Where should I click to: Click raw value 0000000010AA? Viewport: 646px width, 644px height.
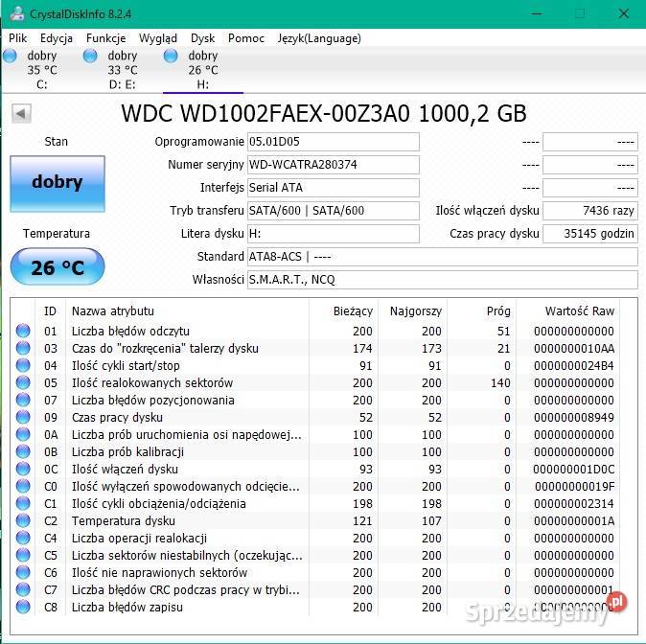coord(574,348)
